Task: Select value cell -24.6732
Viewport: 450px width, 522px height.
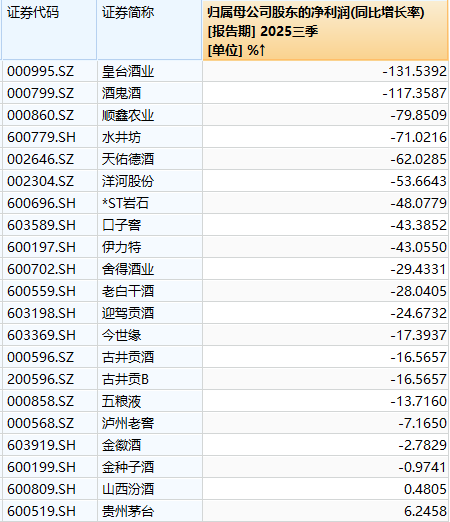Action: pyautogui.click(x=325, y=313)
